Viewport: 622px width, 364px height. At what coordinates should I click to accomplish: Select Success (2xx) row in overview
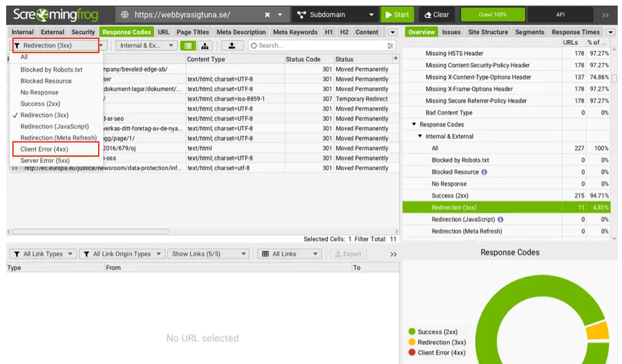[506, 195]
